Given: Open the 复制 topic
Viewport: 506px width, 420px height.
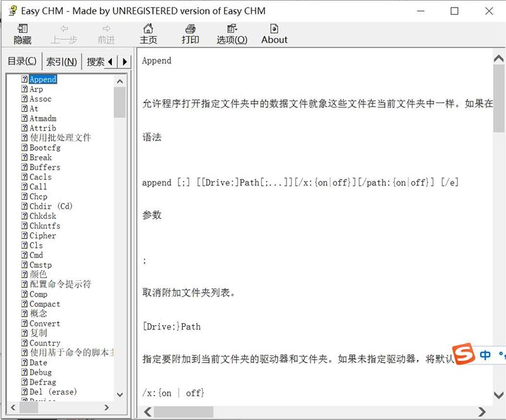Looking at the screenshot, I should point(39,333).
